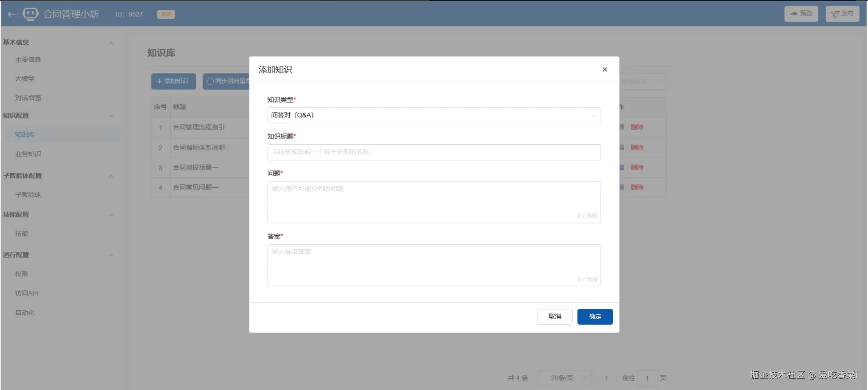
Task: Close the 添加知识 dialog with X
Action: click(605, 69)
